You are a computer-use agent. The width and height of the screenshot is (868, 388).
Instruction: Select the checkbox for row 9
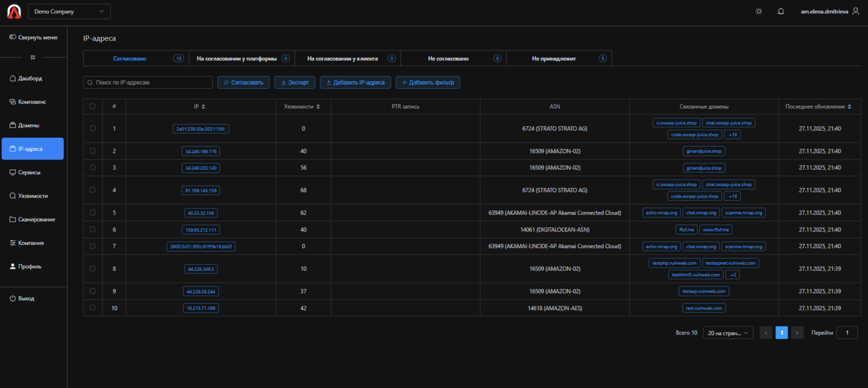click(93, 291)
